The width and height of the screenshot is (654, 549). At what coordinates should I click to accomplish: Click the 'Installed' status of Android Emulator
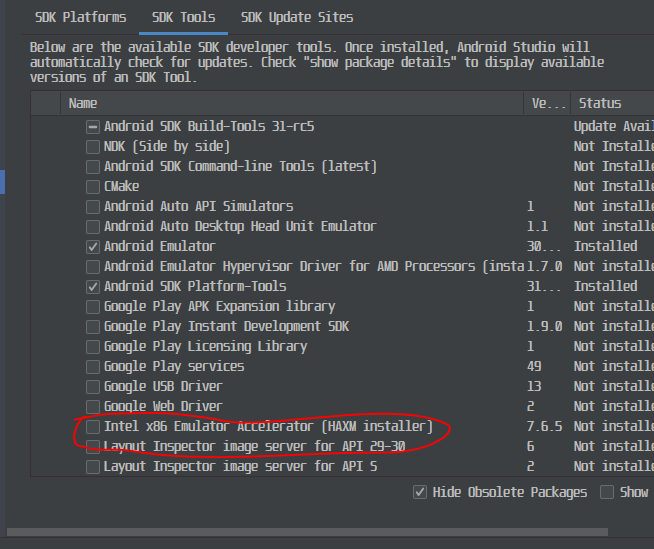click(x=606, y=247)
